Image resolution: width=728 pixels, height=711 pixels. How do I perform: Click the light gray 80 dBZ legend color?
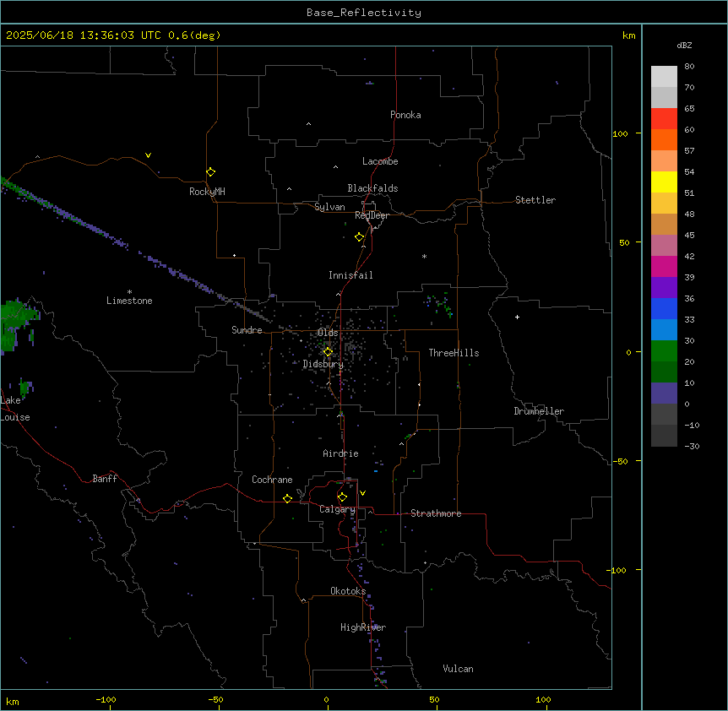(664, 77)
